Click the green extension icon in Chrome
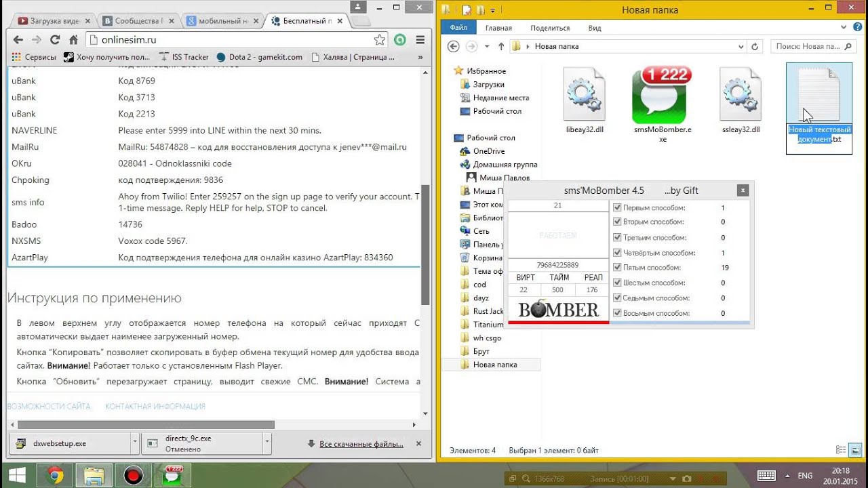Screen dimensions: 868x488 (400, 40)
